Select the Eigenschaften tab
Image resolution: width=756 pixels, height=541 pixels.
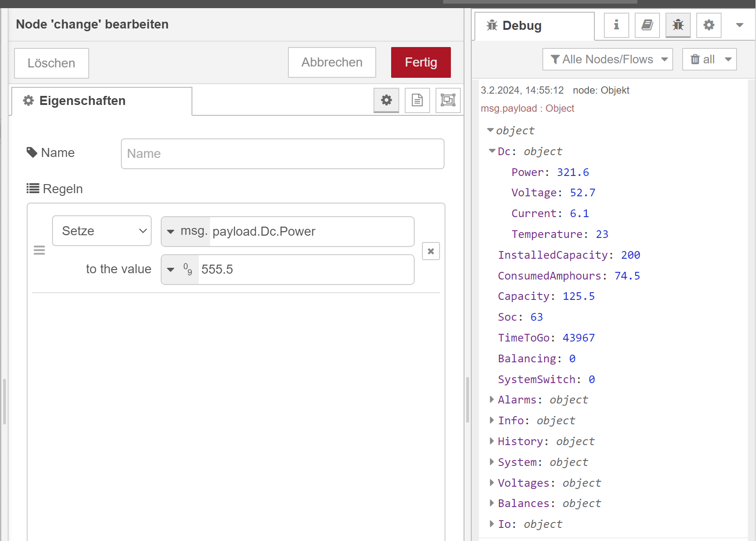[102, 101]
